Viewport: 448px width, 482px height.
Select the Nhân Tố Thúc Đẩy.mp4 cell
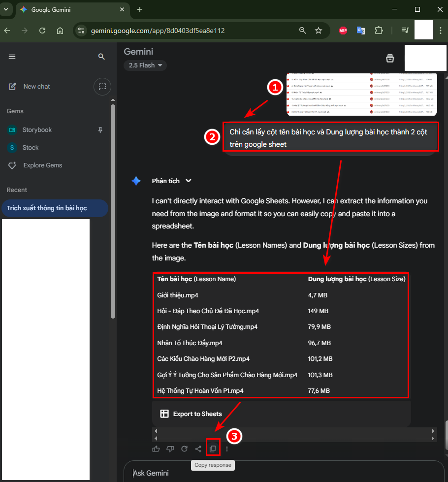[x=190, y=343]
